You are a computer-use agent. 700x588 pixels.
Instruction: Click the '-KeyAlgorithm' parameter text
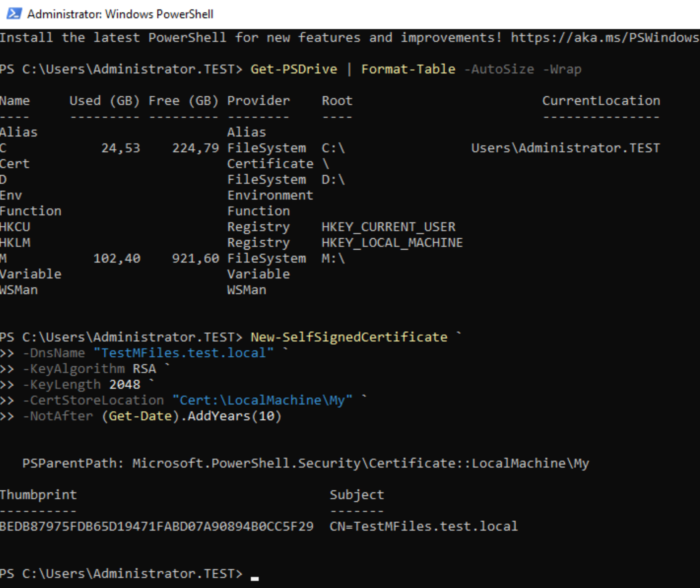point(73,369)
